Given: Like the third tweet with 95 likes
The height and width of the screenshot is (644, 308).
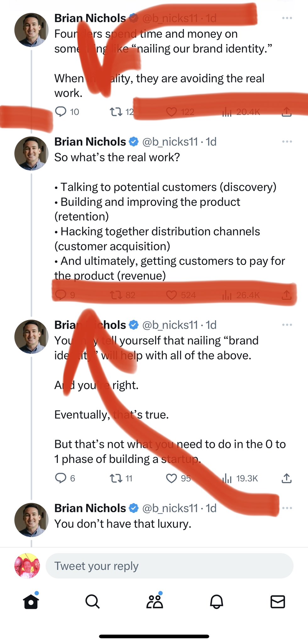Looking at the screenshot, I should [x=172, y=478].
